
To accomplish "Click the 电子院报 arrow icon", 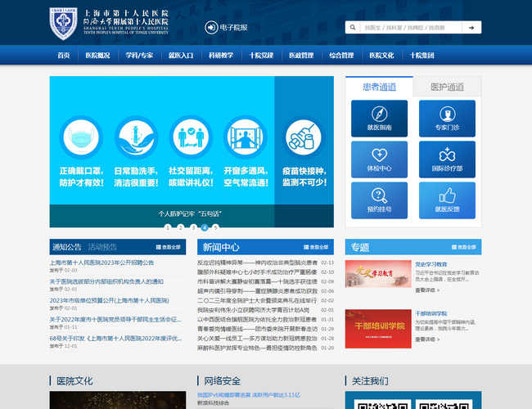I will point(210,27).
